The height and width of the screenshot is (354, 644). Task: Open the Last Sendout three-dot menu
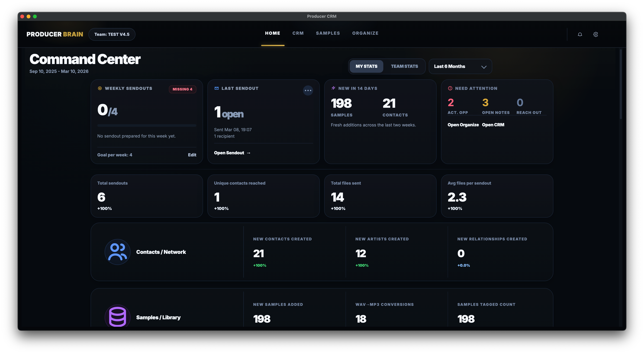click(x=308, y=90)
